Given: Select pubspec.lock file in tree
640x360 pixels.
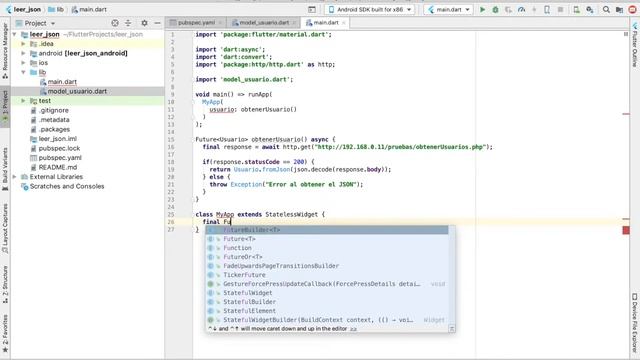Looking at the screenshot, I should point(59,148).
